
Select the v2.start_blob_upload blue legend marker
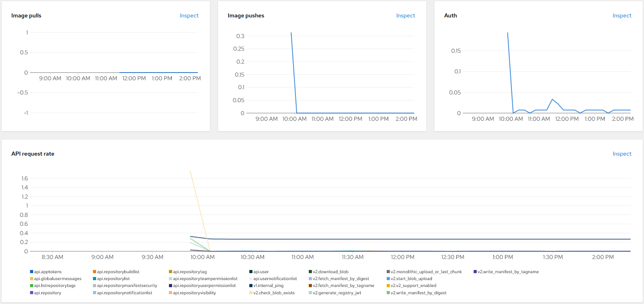coord(388,279)
